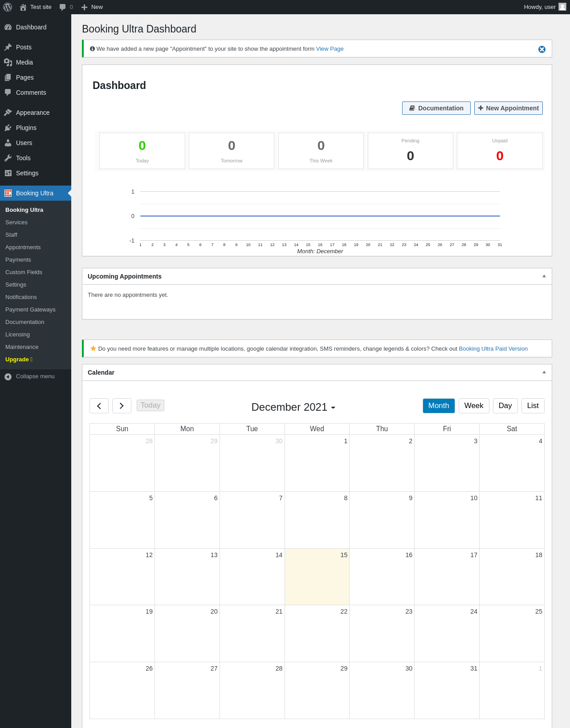The width and height of the screenshot is (570, 728).
Task: Open the Test site home icon
Action: coord(23,7)
